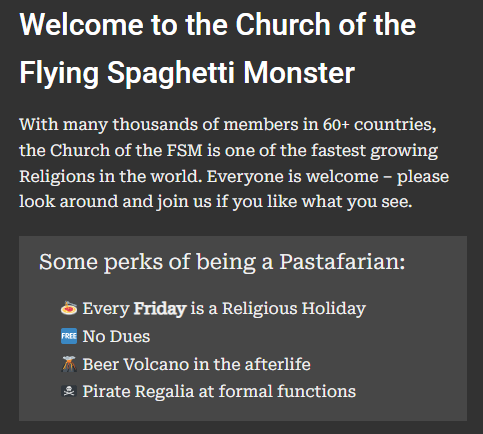Click the fastest growing phrase

374,151
